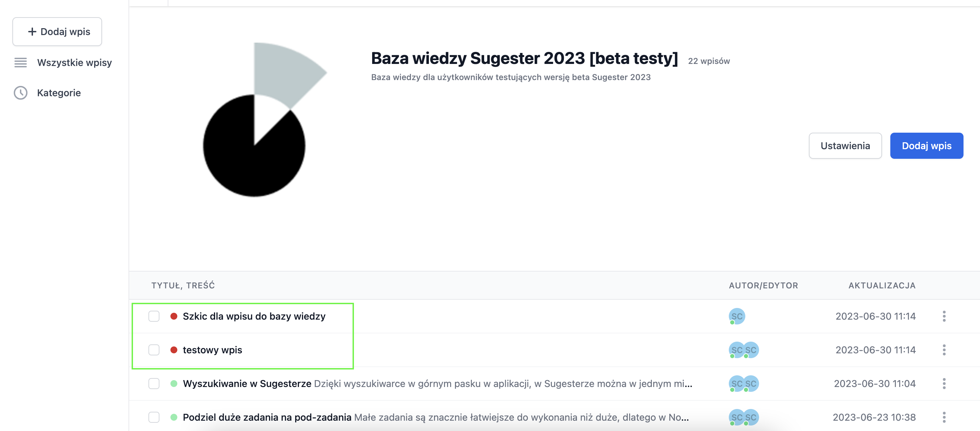Click the SC author avatar on the Szkic row
Screen dimensions: 980x431
coord(737,316)
